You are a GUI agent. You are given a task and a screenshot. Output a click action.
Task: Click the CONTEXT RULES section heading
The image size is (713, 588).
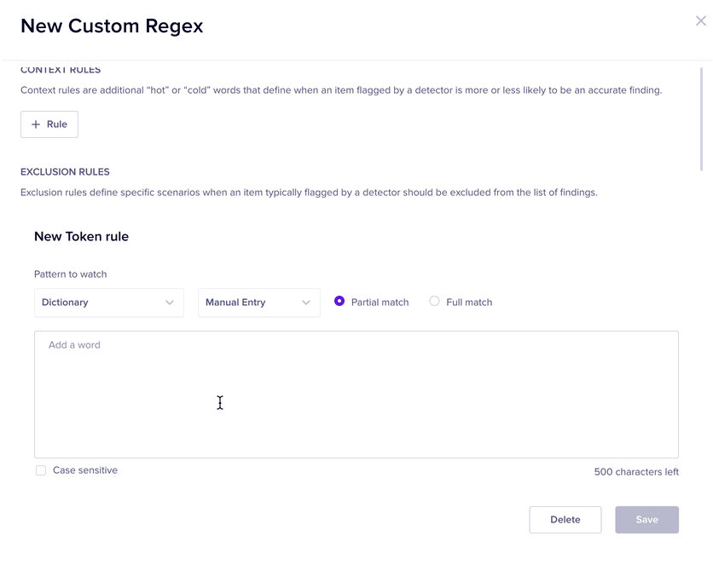tap(61, 70)
